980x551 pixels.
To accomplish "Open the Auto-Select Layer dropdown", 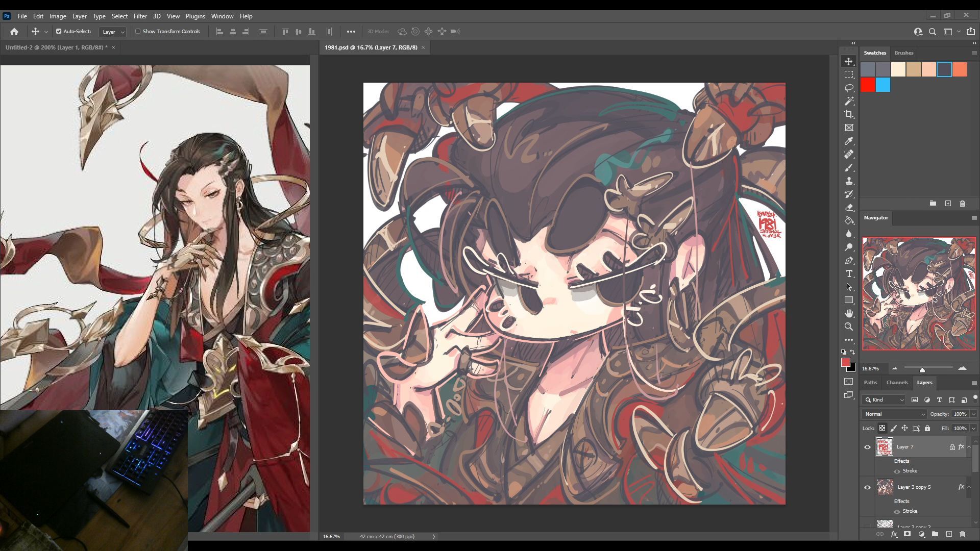I will tap(113, 32).
